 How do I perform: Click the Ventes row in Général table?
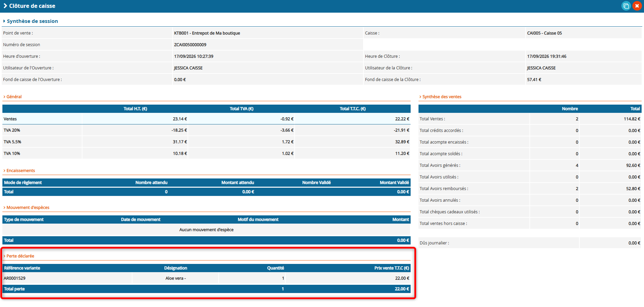coord(206,119)
